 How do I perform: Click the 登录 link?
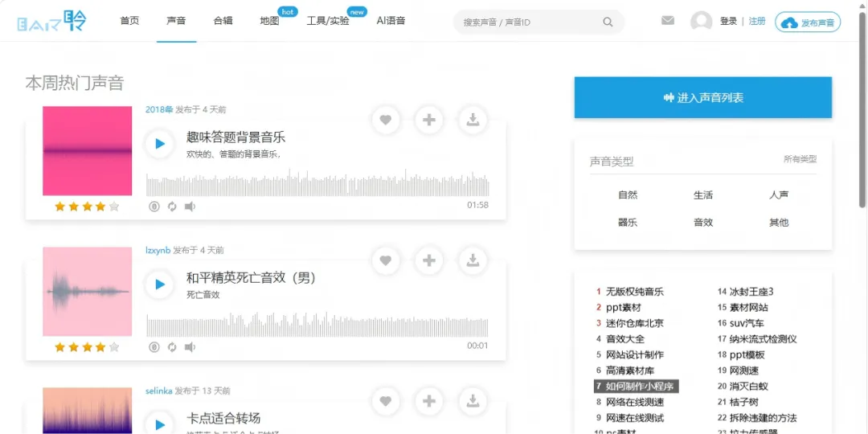pyautogui.click(x=728, y=21)
